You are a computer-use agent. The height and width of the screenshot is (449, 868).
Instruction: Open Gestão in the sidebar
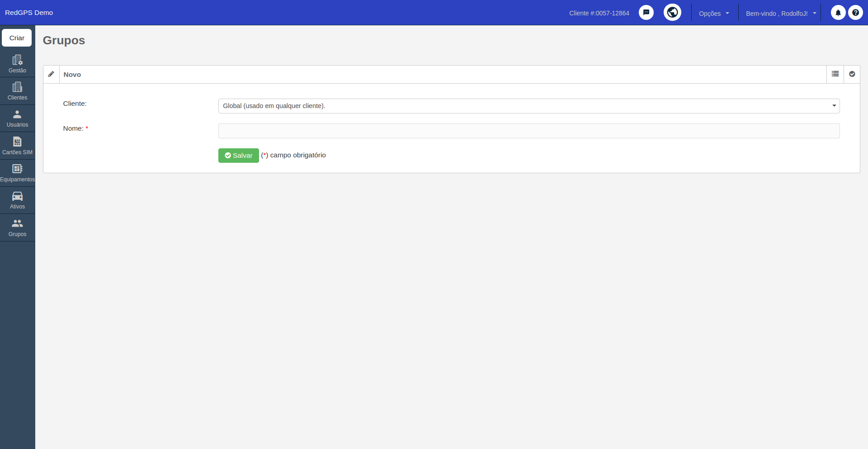point(17,64)
